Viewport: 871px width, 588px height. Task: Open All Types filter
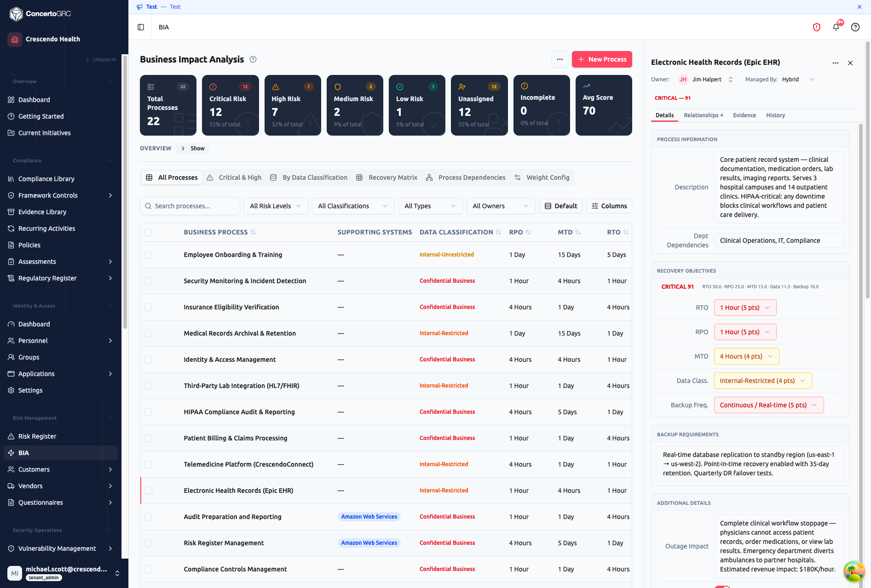(x=430, y=206)
